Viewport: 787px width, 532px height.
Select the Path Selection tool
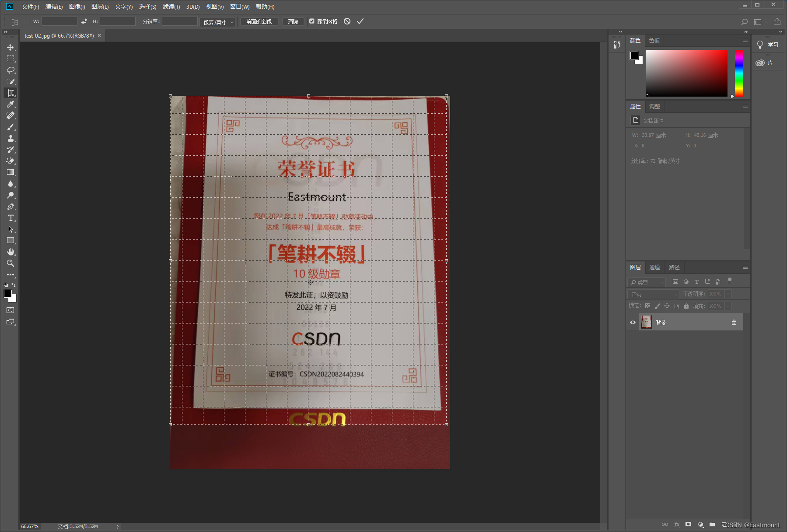(x=10, y=229)
